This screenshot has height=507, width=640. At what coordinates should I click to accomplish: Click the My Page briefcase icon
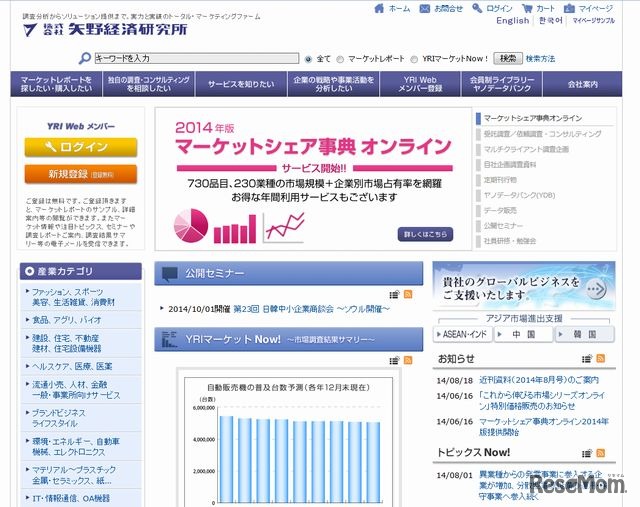point(569,8)
